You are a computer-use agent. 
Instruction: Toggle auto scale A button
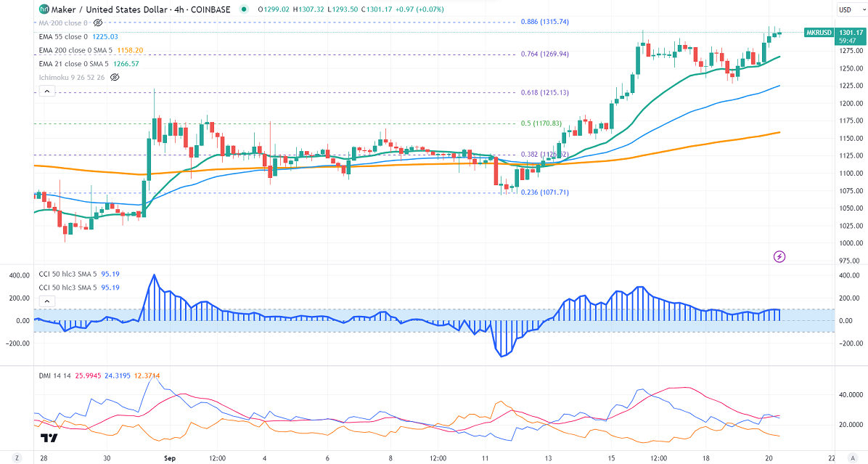[853, 458]
